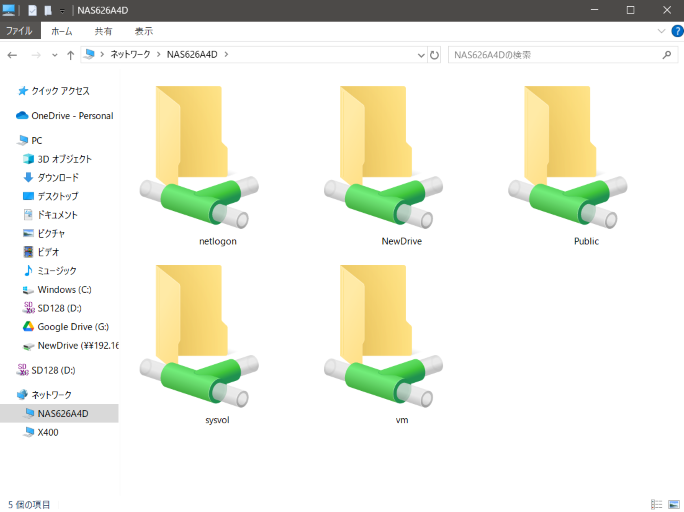The width and height of the screenshot is (684, 512).
Task: Click the Back navigation arrow
Action: click(12, 55)
